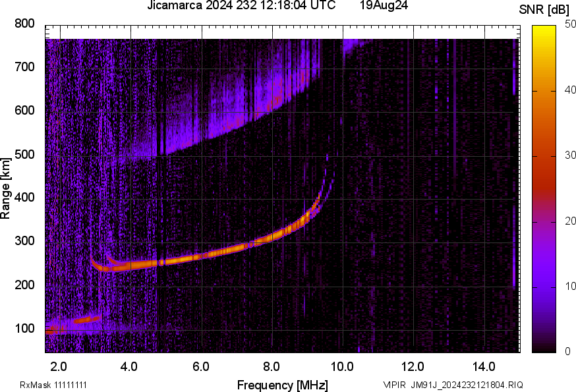
Task: Click the 'VIPIR' footer label
Action: 395,385
